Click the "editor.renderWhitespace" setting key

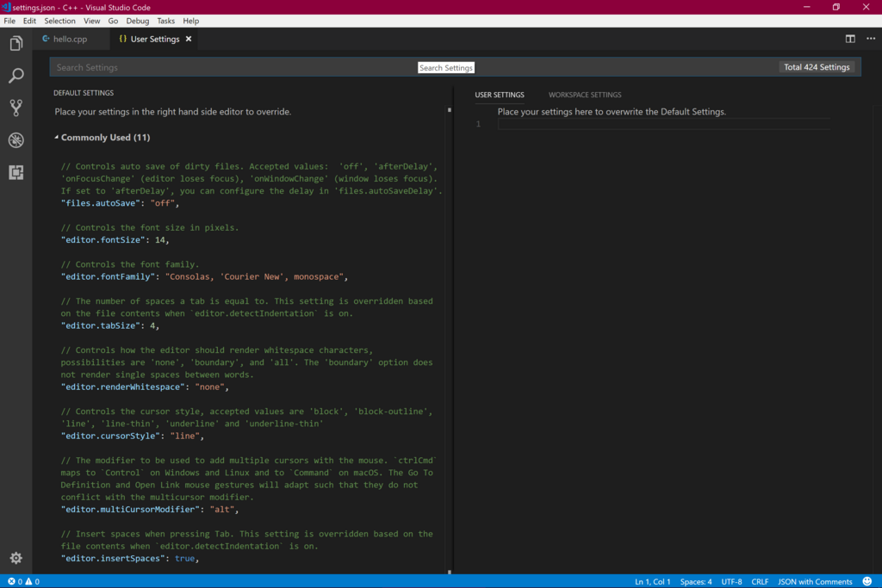122,387
